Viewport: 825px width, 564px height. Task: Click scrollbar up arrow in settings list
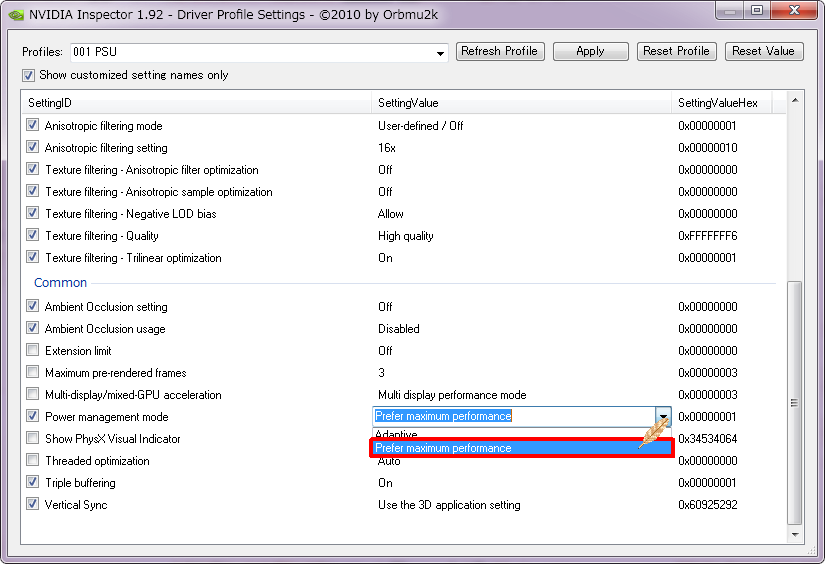(795, 100)
